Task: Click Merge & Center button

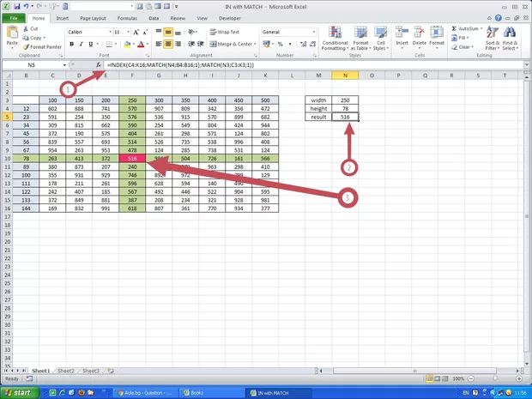Action: click(233, 44)
